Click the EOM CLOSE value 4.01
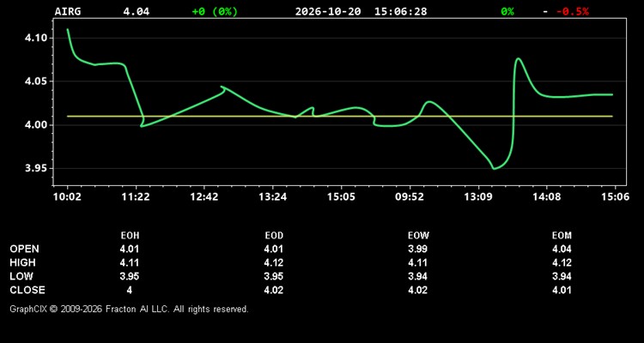 click(562, 290)
